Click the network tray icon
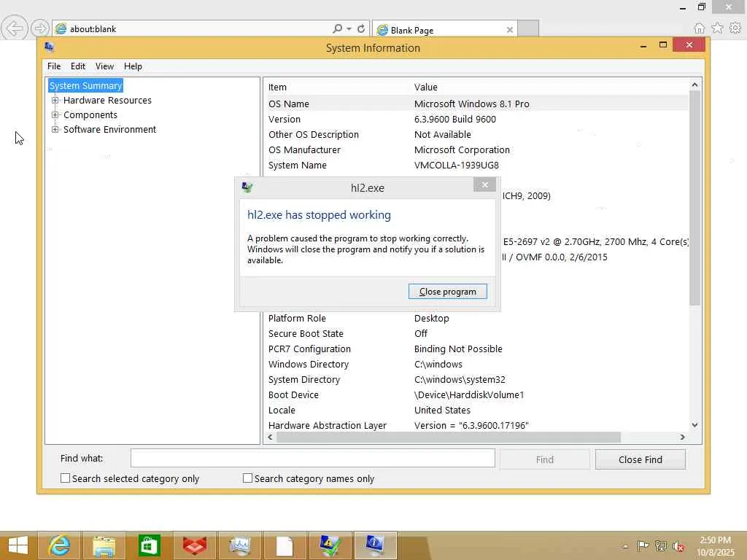Screen dimensions: 747x560 coord(661,545)
